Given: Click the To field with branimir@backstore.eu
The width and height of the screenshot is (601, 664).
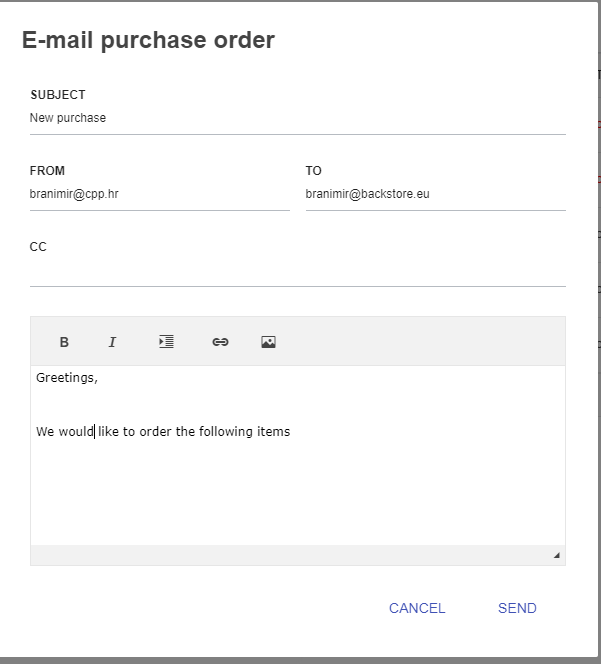Looking at the screenshot, I should (436, 194).
